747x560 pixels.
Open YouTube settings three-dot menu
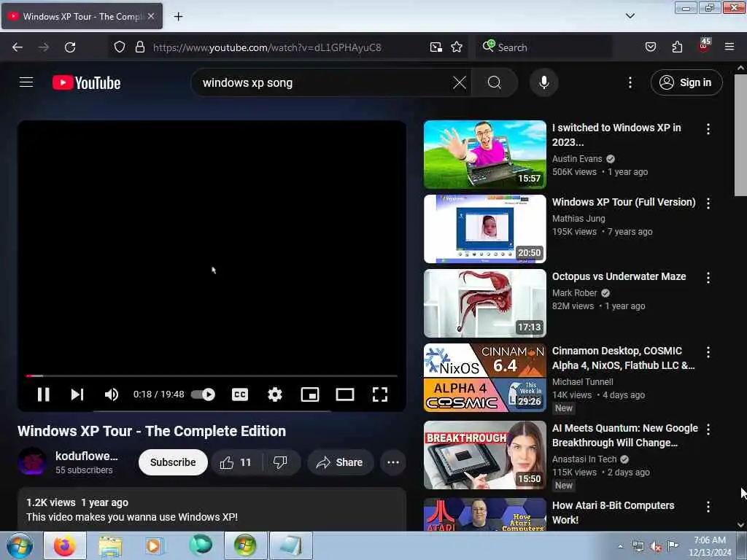coord(630,83)
